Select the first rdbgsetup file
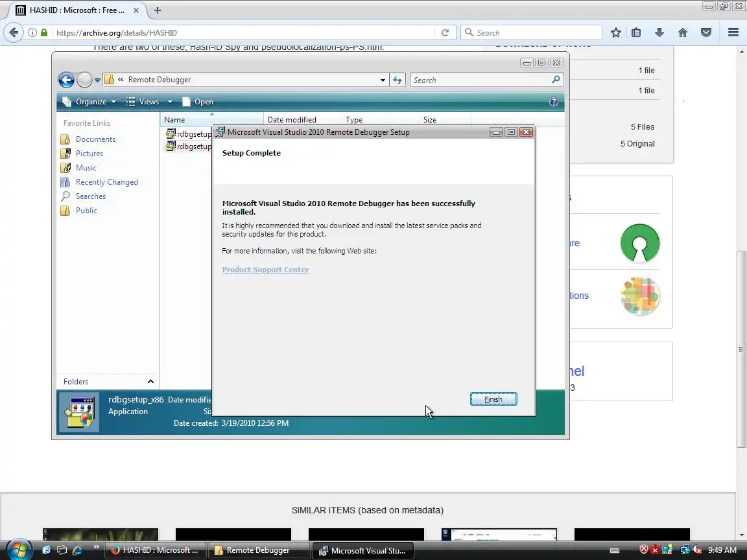 (189, 134)
